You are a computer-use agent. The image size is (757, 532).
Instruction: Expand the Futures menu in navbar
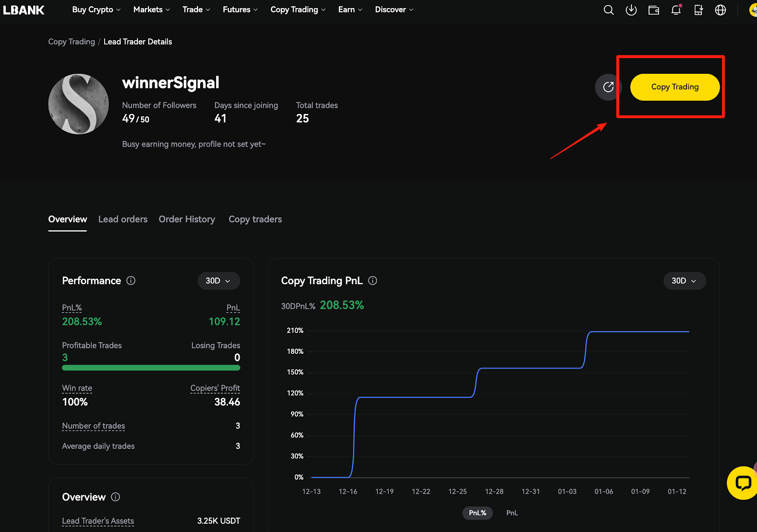(x=240, y=9)
